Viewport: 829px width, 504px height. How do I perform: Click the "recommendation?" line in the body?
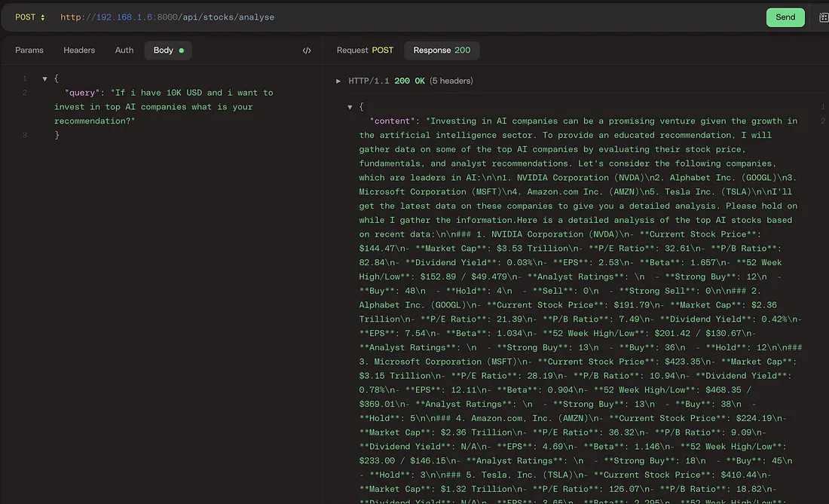click(95, 121)
